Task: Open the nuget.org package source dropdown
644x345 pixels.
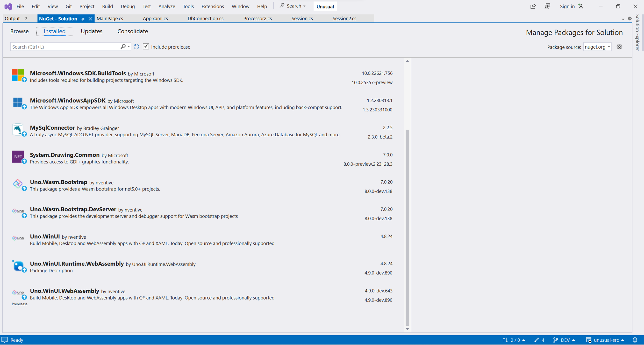Action: click(x=597, y=47)
